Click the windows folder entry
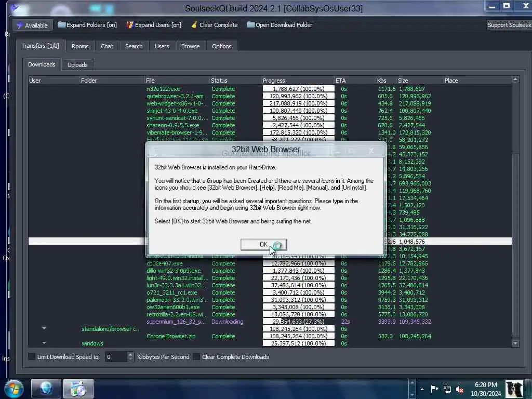The image size is (532, 399). click(92, 343)
